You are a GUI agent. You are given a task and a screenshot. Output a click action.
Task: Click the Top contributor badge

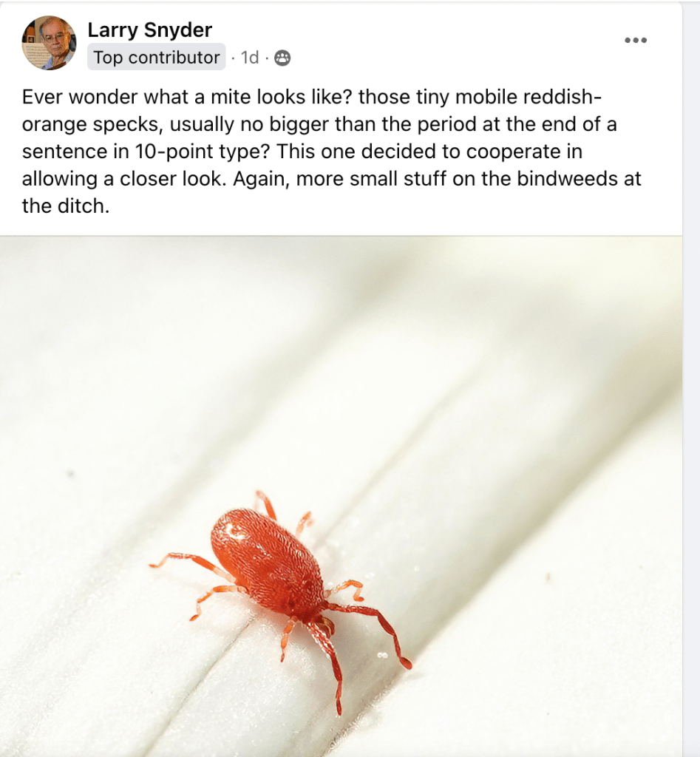(157, 57)
